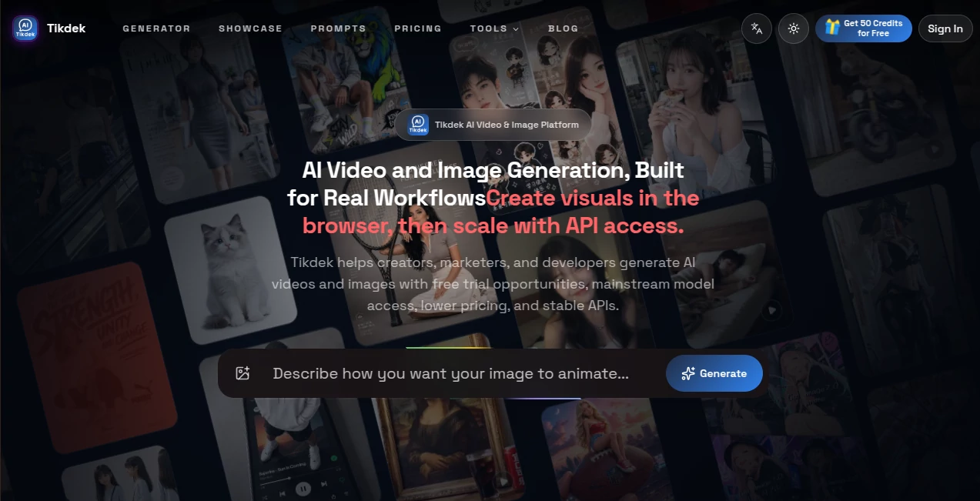The height and width of the screenshot is (501, 980).
Task: View the Pricing page
Action: tap(418, 28)
